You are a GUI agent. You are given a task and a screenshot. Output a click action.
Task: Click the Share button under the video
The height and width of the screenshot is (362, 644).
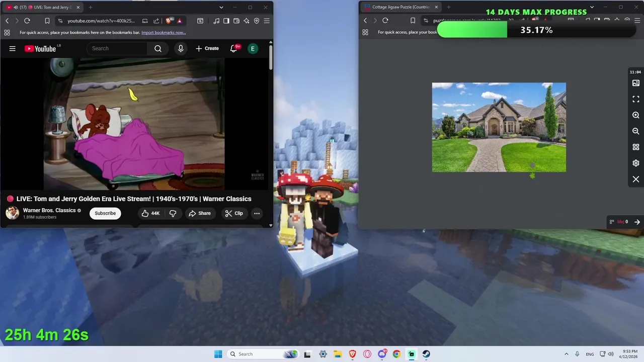pyautogui.click(x=200, y=213)
